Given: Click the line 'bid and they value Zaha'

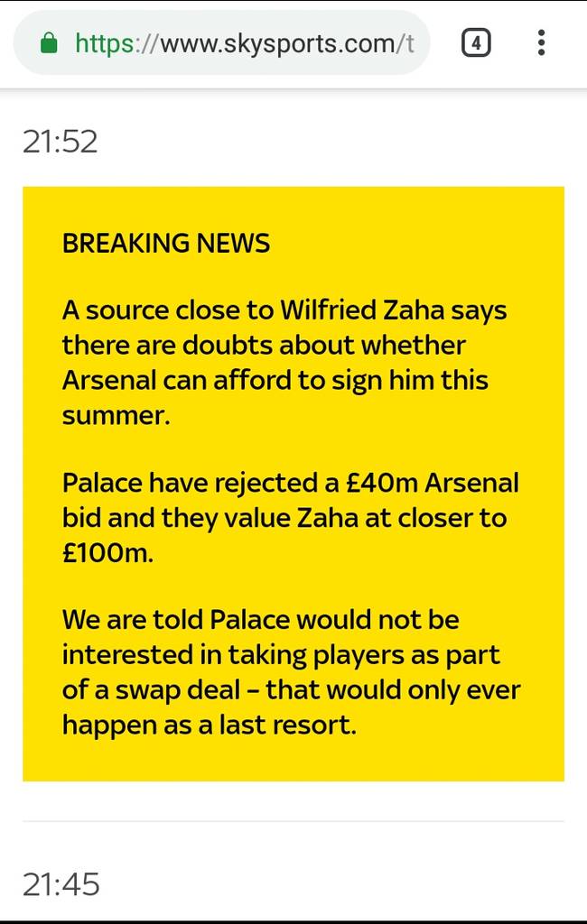Looking at the screenshot, I should pos(284,518).
